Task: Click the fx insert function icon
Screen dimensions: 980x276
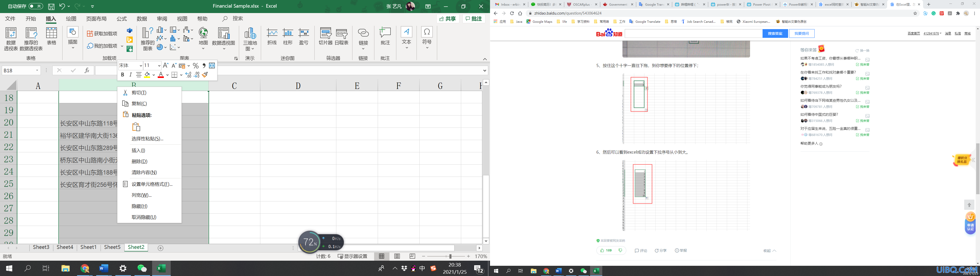Action: [87, 70]
